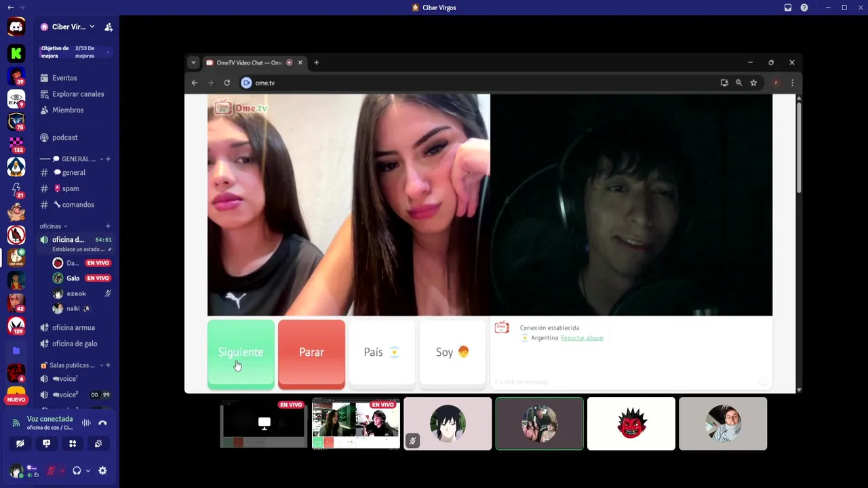Click the Reportar abuso link

tap(582, 338)
